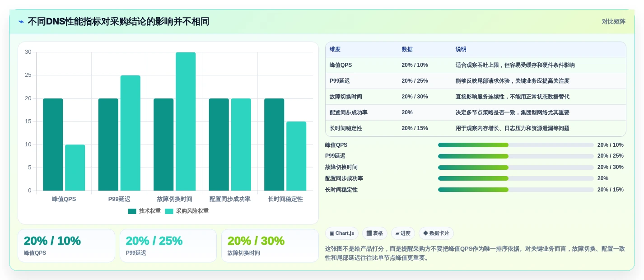Click the 峰值QPS table row name
Viewport: 644px width, 280px height.
click(x=341, y=65)
